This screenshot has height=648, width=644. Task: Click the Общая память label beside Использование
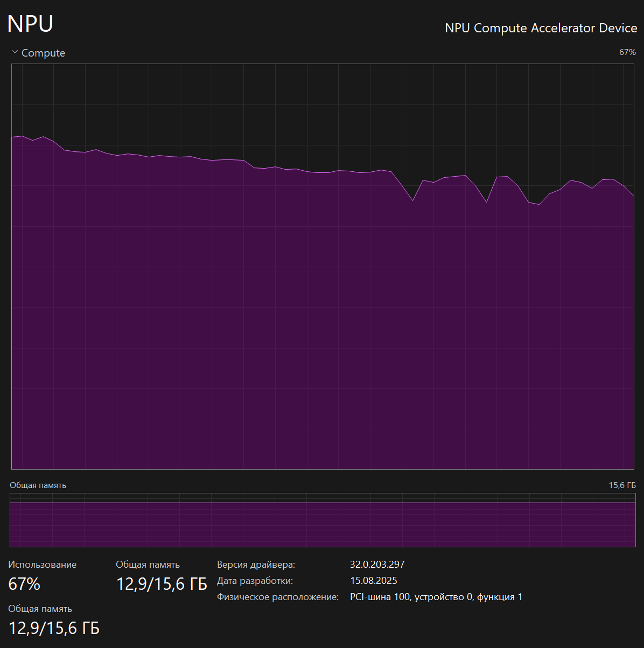coord(148,565)
